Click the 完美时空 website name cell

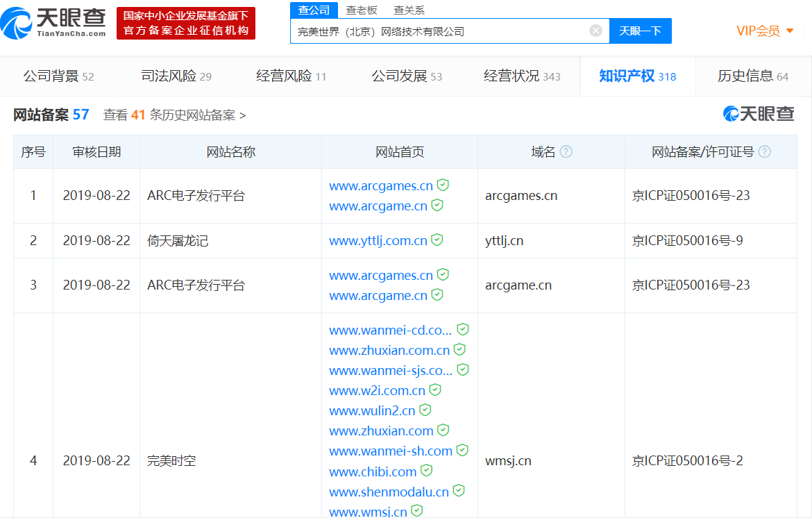tap(171, 460)
